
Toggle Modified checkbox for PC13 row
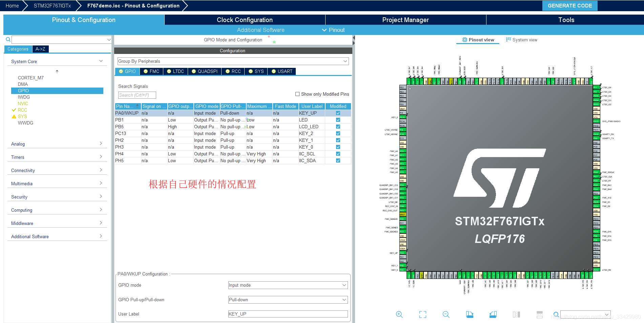coord(338,133)
